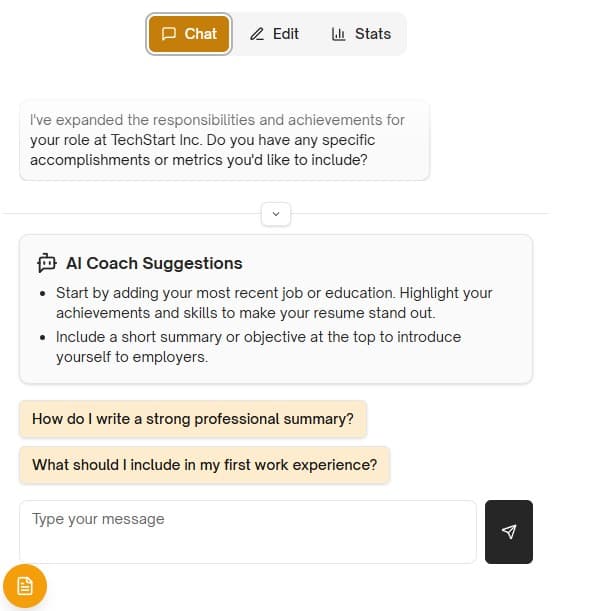Focus the "Type your message" input field

247,531
